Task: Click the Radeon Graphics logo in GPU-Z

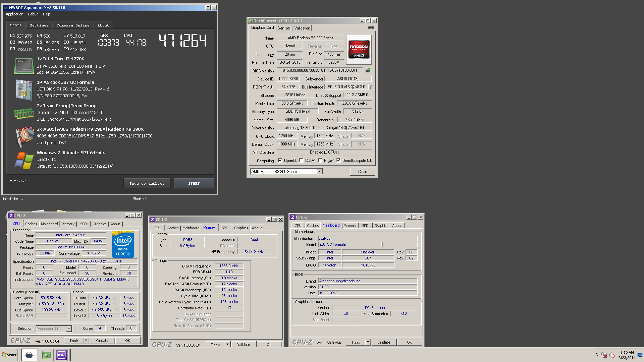Action: pyautogui.click(x=359, y=50)
